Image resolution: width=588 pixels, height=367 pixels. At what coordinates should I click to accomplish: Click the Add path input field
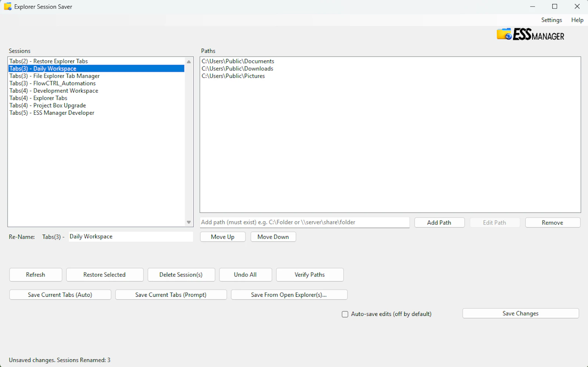[305, 222]
